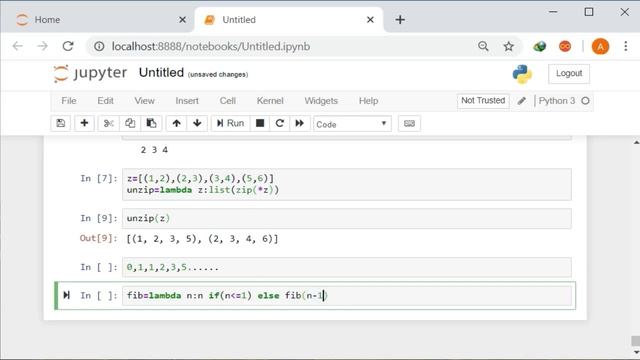Click the z list unzip lambda cell

coord(347,184)
